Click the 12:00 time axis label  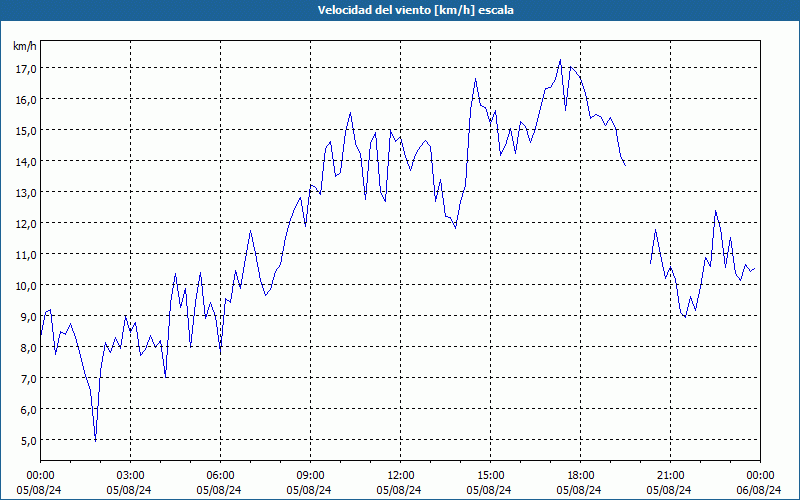401,476
